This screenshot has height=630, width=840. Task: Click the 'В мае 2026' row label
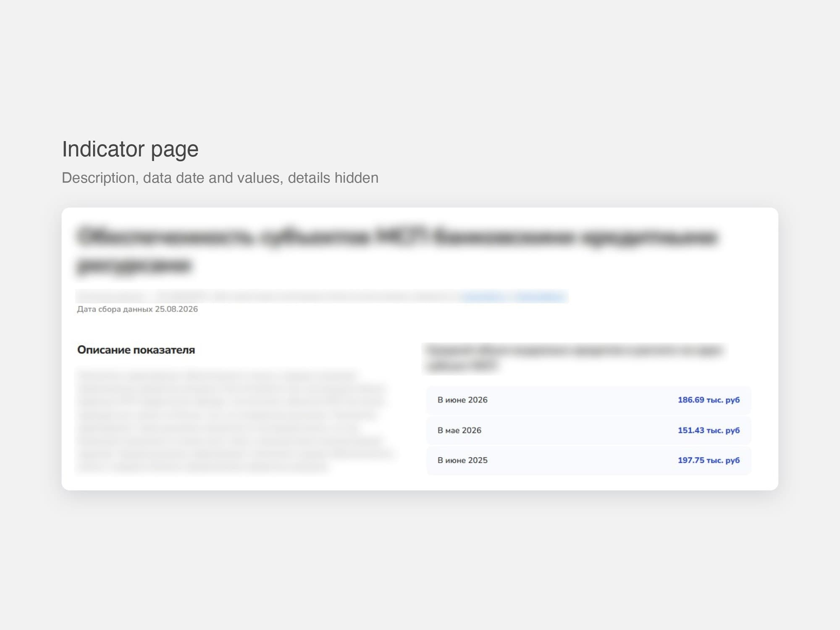(x=459, y=430)
